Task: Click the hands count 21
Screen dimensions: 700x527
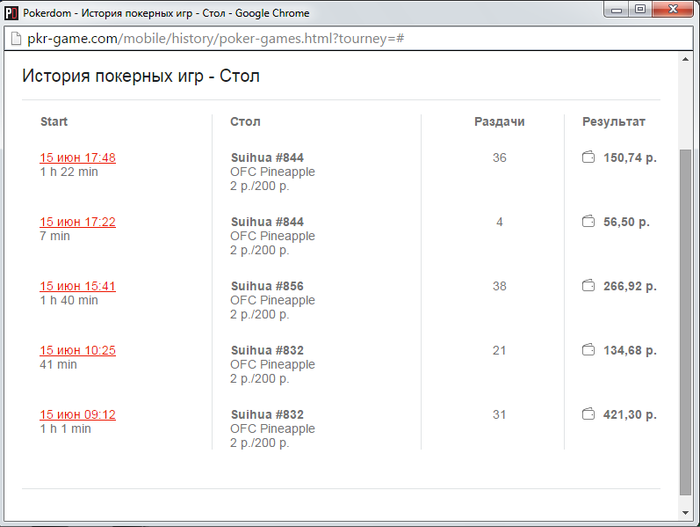Action: point(500,351)
